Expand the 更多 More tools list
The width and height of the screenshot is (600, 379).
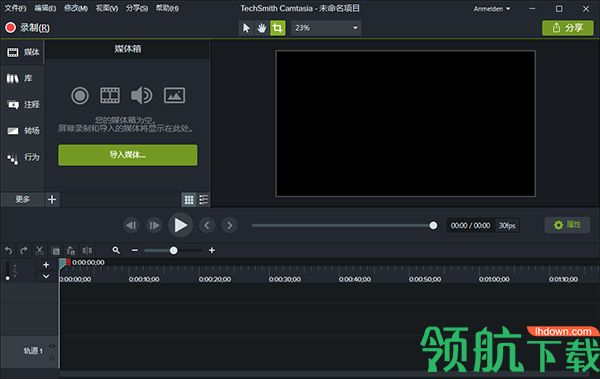pos(23,199)
